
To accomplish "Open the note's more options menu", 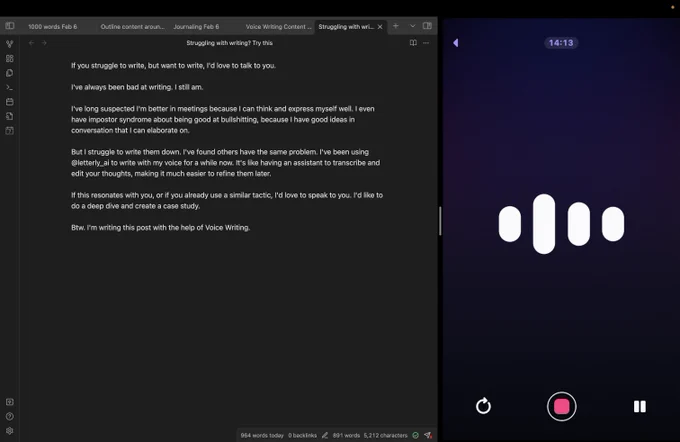I will tap(426, 43).
